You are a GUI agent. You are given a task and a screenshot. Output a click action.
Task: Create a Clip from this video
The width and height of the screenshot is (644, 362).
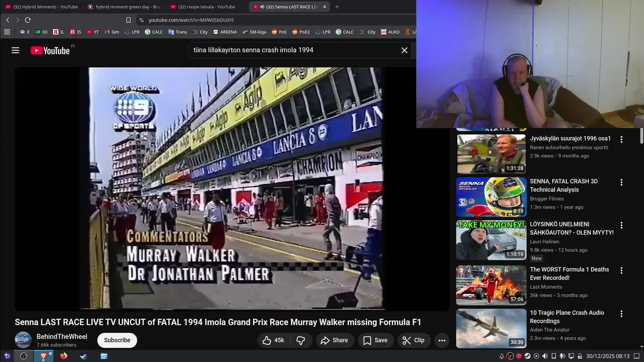pyautogui.click(x=414, y=340)
